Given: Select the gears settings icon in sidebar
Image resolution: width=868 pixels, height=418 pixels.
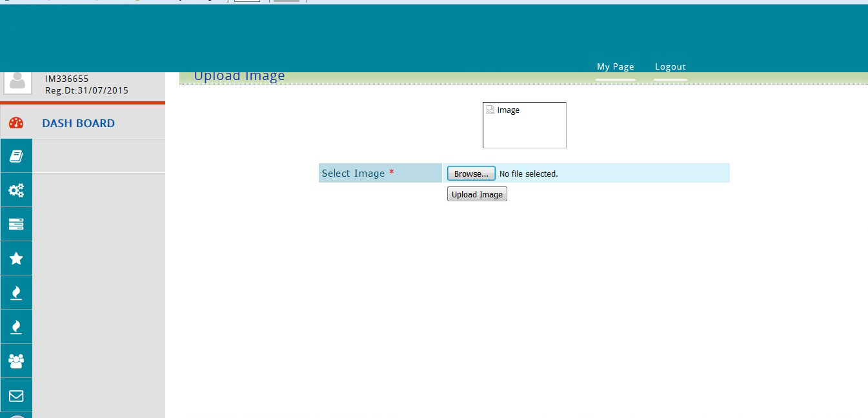Looking at the screenshot, I should tap(16, 190).
